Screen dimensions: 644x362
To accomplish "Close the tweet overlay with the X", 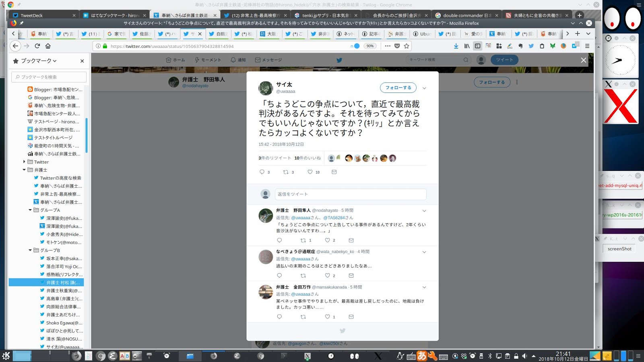I will coord(584,60).
